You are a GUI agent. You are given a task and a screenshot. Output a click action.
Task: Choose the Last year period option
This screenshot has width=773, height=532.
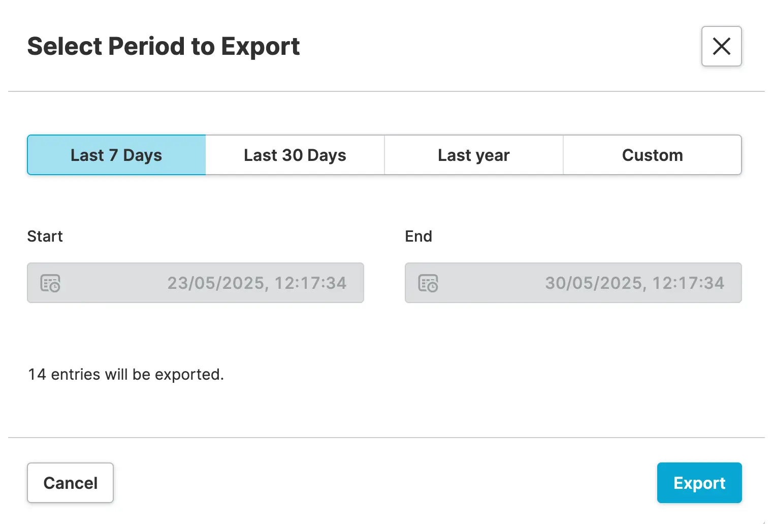click(473, 155)
